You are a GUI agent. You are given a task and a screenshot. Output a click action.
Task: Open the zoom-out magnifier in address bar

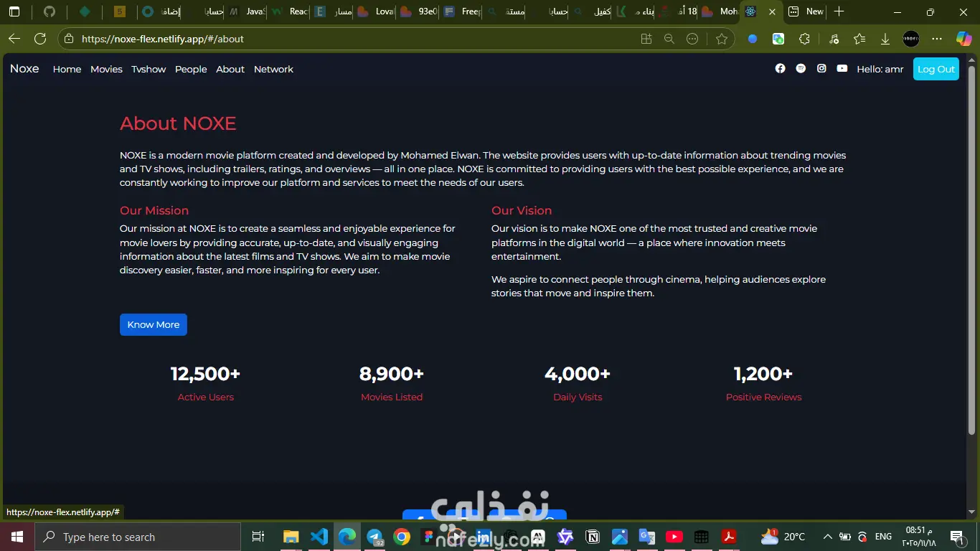click(x=669, y=39)
